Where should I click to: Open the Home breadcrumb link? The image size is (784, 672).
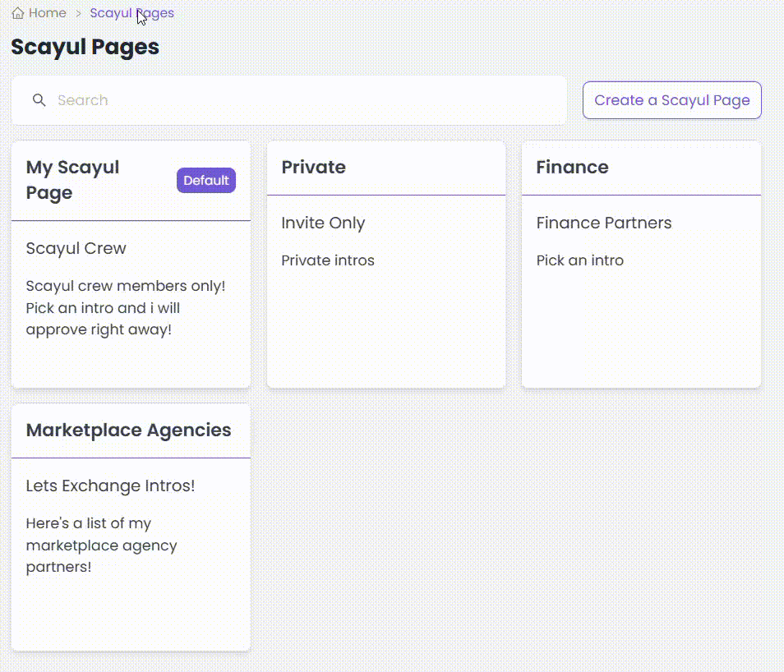[x=45, y=12]
